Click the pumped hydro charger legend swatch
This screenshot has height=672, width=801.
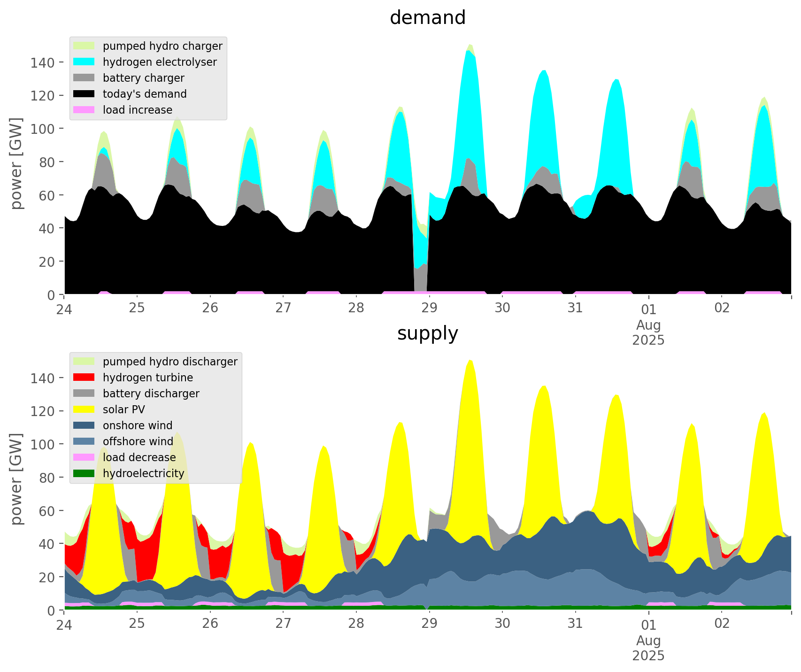coord(85,46)
